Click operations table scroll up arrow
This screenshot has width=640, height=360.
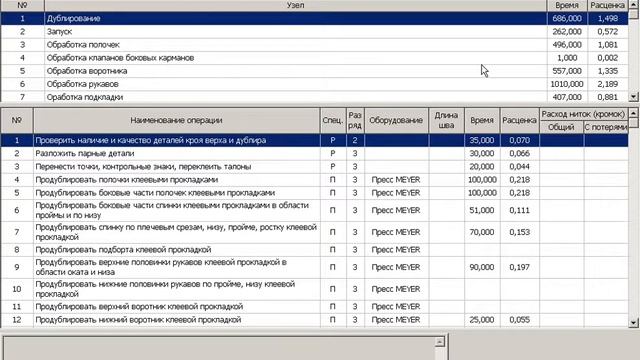(633, 113)
